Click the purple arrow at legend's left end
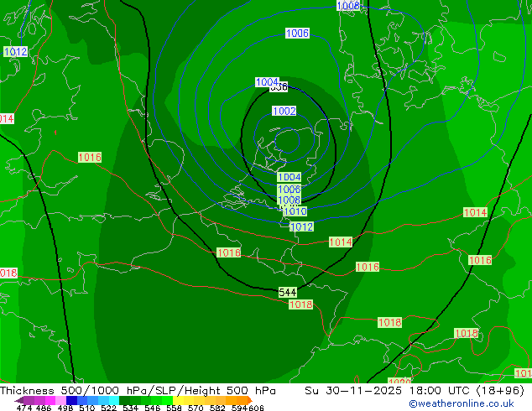This screenshot has height=411, width=532. tap(19, 400)
